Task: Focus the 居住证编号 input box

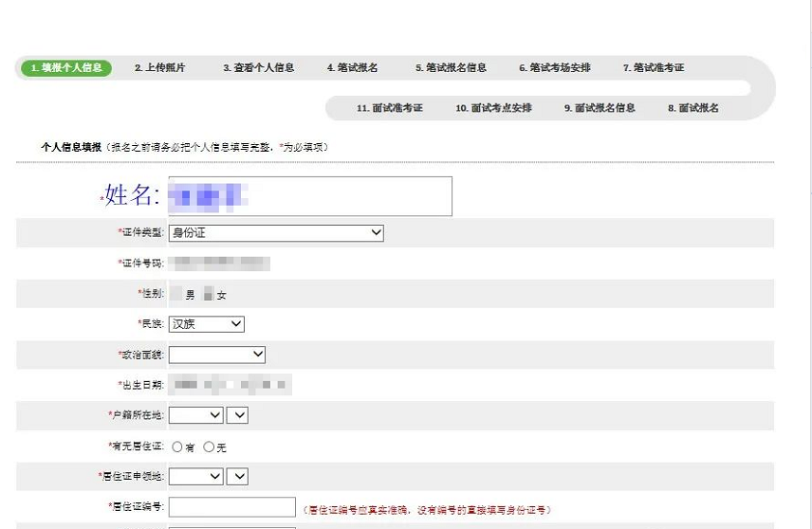Action: [x=232, y=507]
